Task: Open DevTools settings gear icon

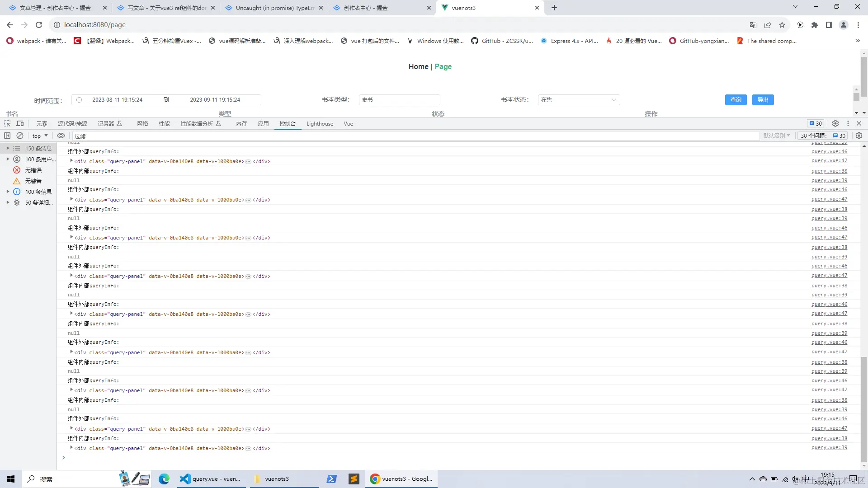Action: [x=835, y=123]
